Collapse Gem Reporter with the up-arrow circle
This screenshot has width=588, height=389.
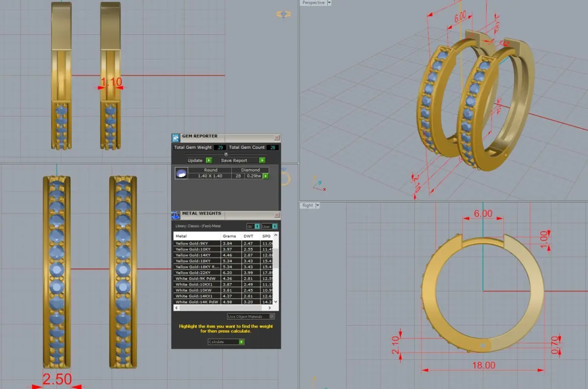tap(226, 154)
